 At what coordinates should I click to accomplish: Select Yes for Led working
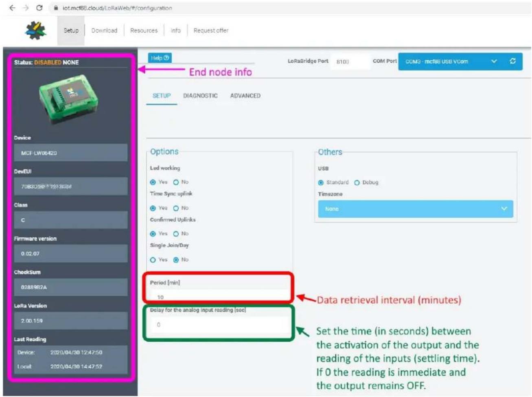tap(153, 182)
